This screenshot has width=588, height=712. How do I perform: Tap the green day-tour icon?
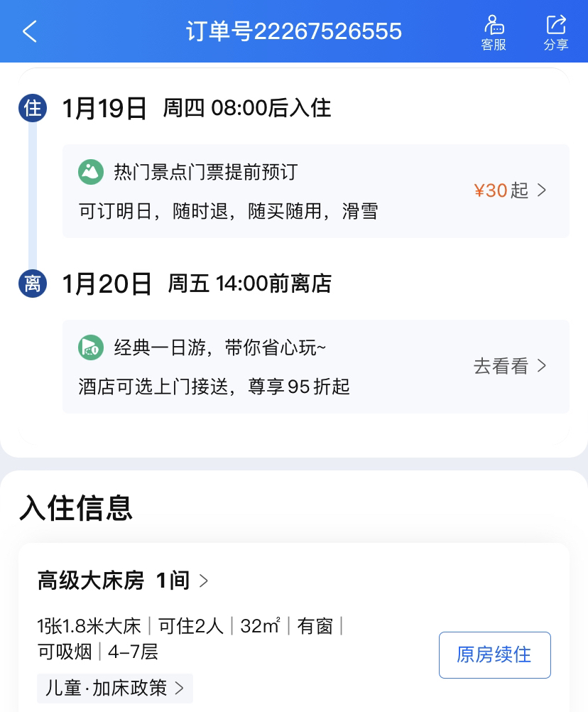91,347
